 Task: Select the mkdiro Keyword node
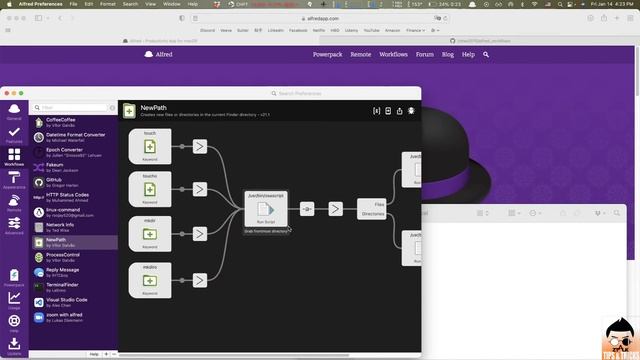click(150, 280)
